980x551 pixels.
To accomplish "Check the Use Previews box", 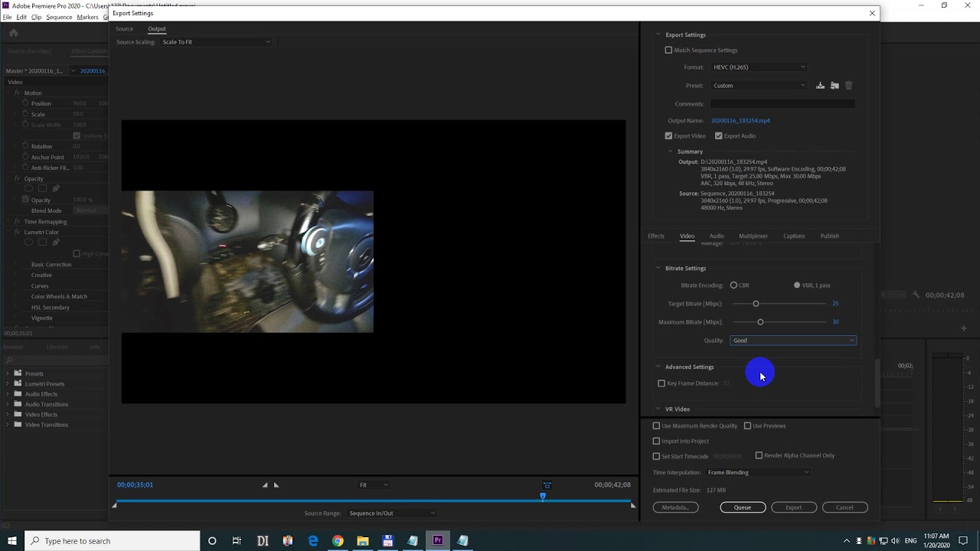I will [x=747, y=426].
